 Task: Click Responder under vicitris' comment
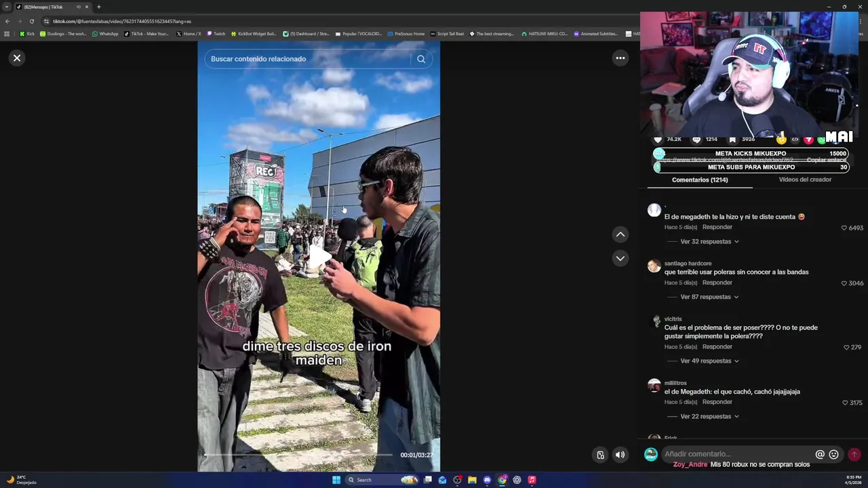coord(717,347)
